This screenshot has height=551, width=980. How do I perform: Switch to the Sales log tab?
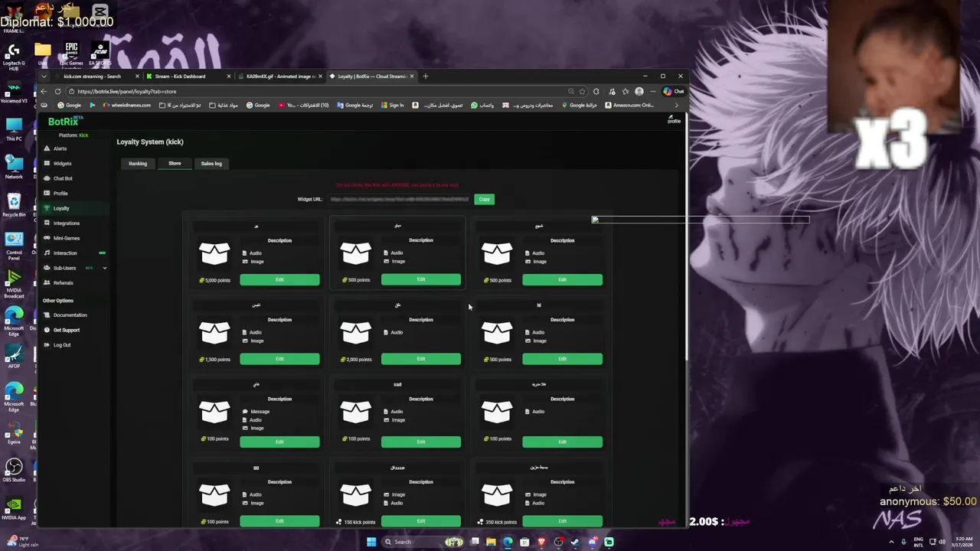pyautogui.click(x=211, y=163)
